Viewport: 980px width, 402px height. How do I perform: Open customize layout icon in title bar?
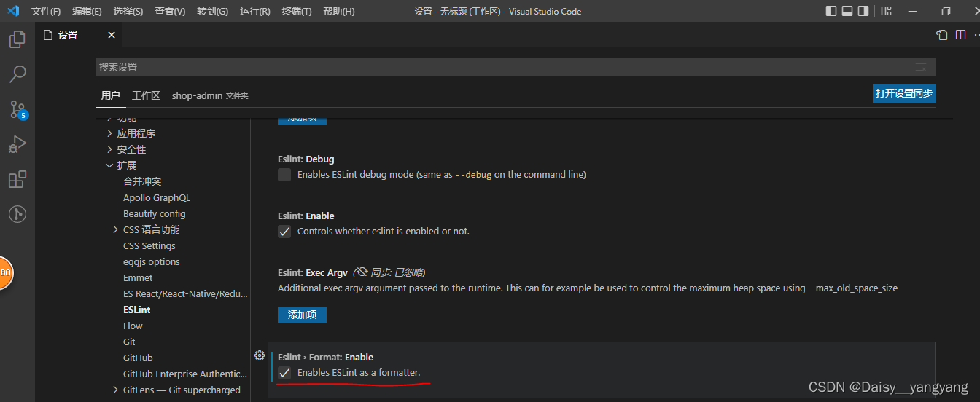(887, 11)
